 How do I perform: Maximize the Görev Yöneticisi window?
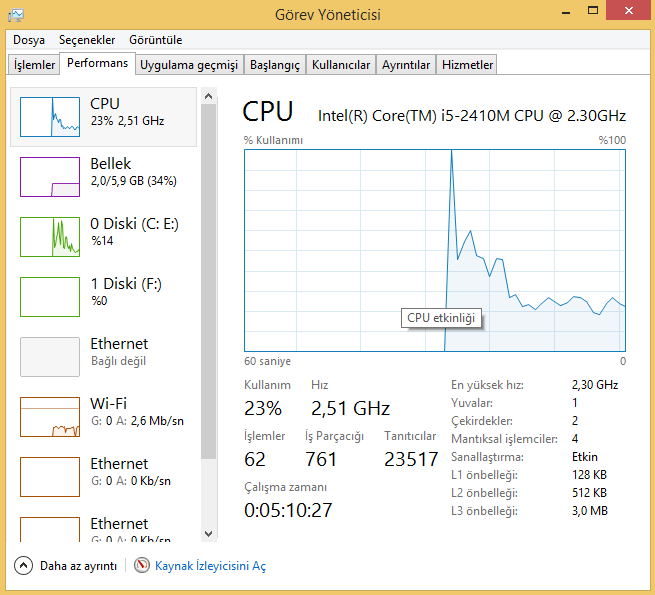point(593,11)
